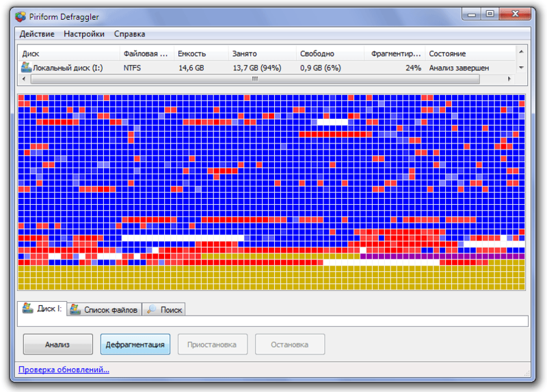547x392 pixels.
Task: Click the Анализ завершен status text
Action: click(459, 68)
